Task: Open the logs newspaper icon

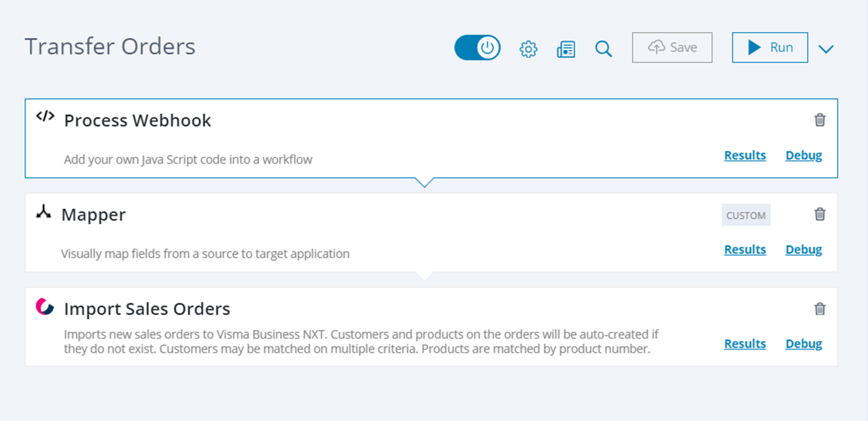Action: point(566,49)
